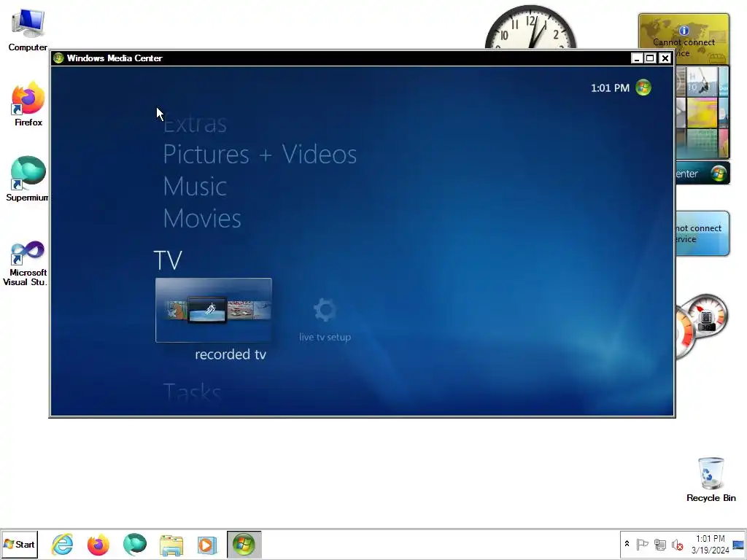
Task: Click the green Media Center logo button
Action: (x=643, y=87)
